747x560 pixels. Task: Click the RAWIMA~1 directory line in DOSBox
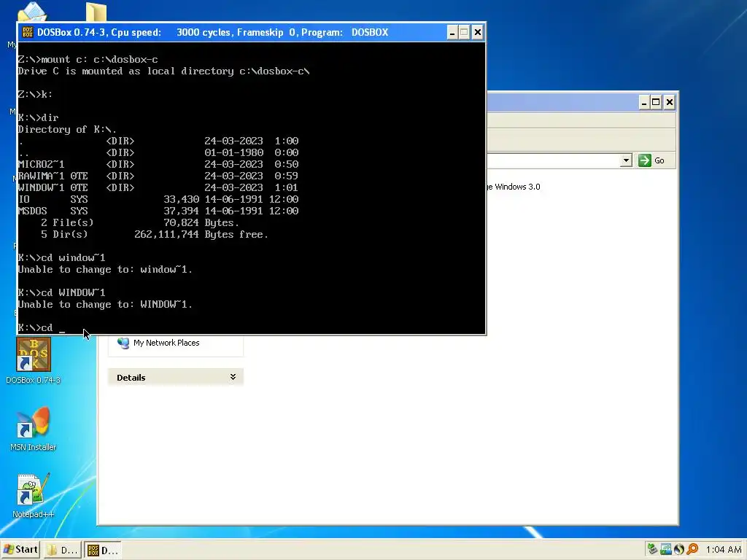[x=158, y=176]
